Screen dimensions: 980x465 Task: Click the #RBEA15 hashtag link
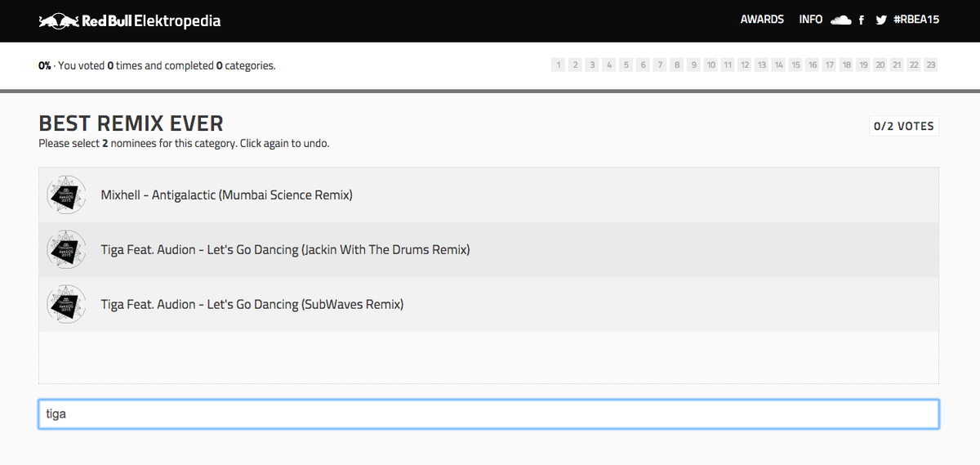916,20
